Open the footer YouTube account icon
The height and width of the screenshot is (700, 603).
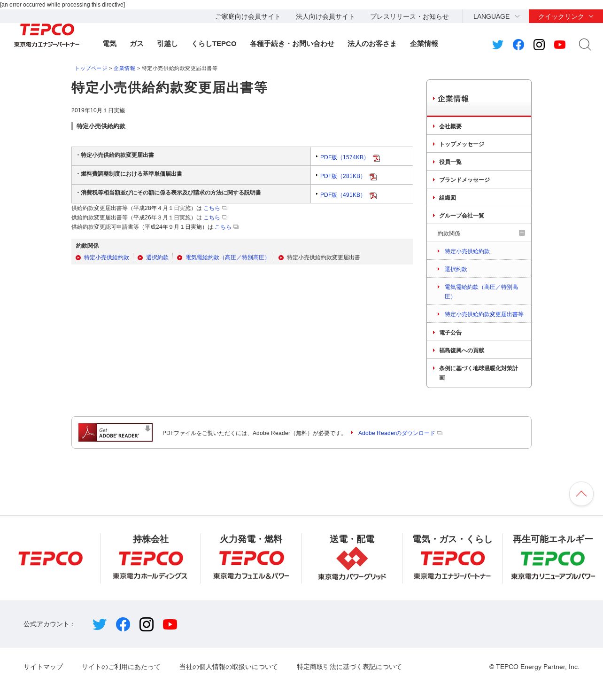click(170, 624)
